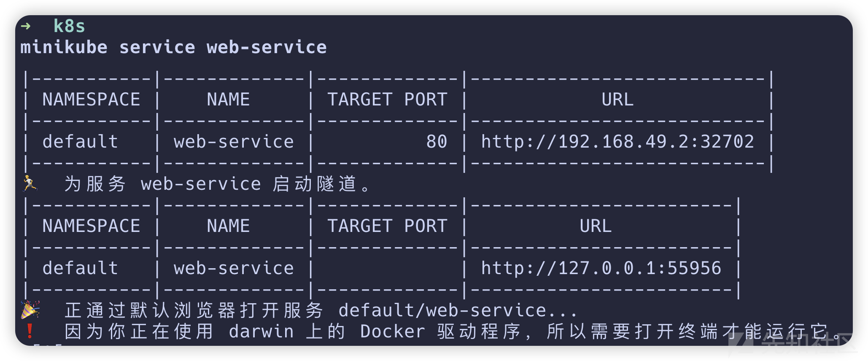Viewport: 868px width, 361px height.
Task: Click the second table's NAME header
Action: tap(228, 226)
